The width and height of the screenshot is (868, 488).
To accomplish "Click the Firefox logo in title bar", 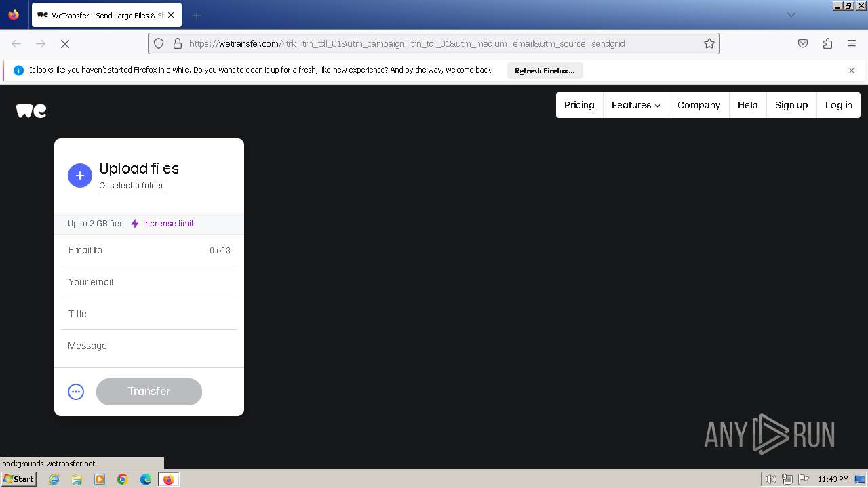I will 14,14.
